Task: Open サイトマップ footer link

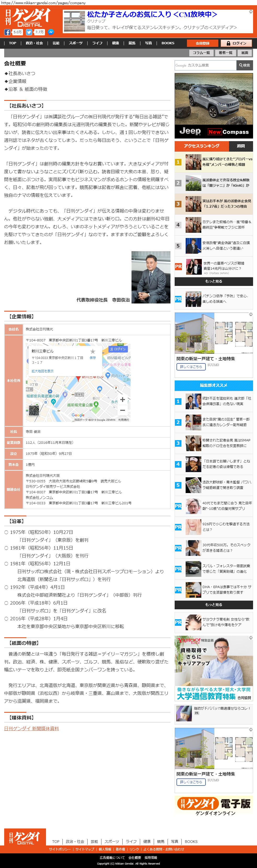Action: pos(85,849)
